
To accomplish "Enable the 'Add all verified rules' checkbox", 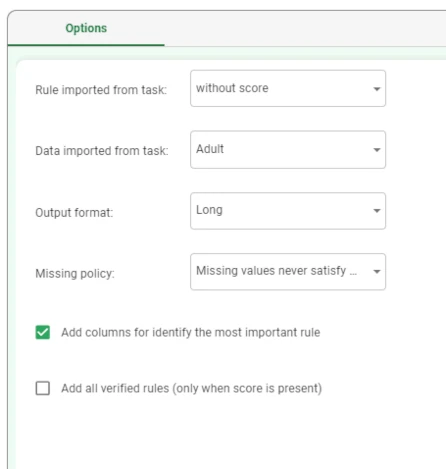I will (43, 388).
